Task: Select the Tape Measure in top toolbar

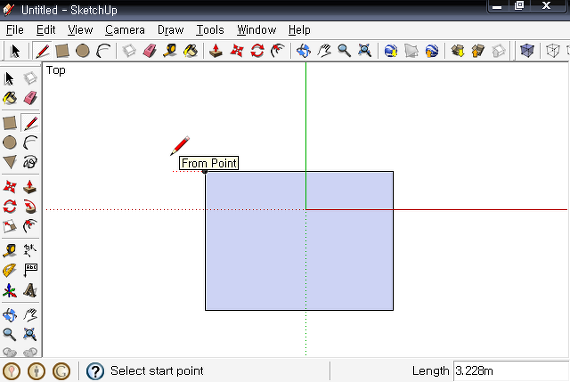Action: coord(170,51)
